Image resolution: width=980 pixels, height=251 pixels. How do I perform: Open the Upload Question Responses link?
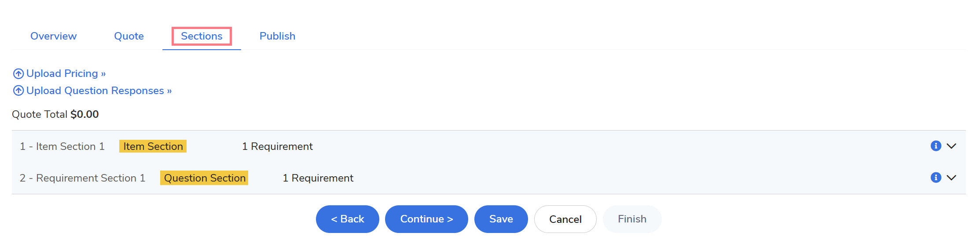pos(99,91)
